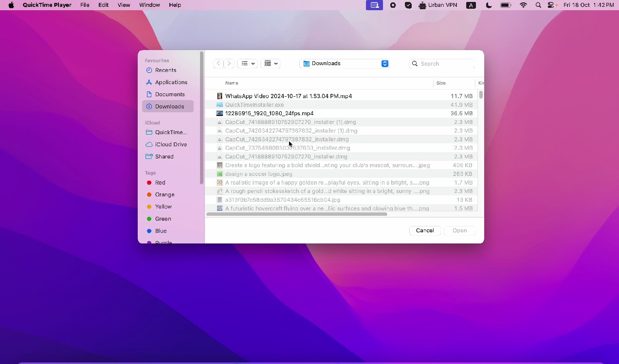Click the rough pencil stokessketch png file
Screen dimensions: 619x364
[341, 191]
